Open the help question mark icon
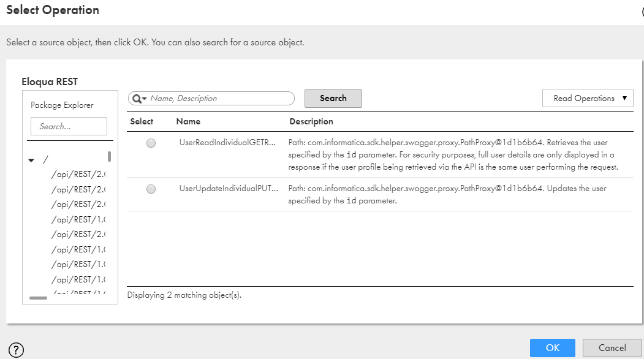This screenshot has width=644, height=359. pyautogui.click(x=16, y=350)
